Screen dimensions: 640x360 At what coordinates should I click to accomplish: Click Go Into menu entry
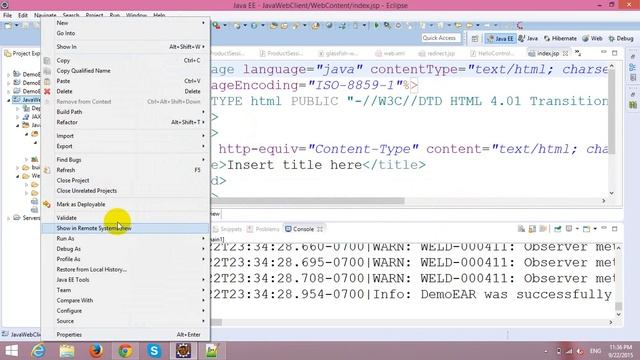click(126, 33)
